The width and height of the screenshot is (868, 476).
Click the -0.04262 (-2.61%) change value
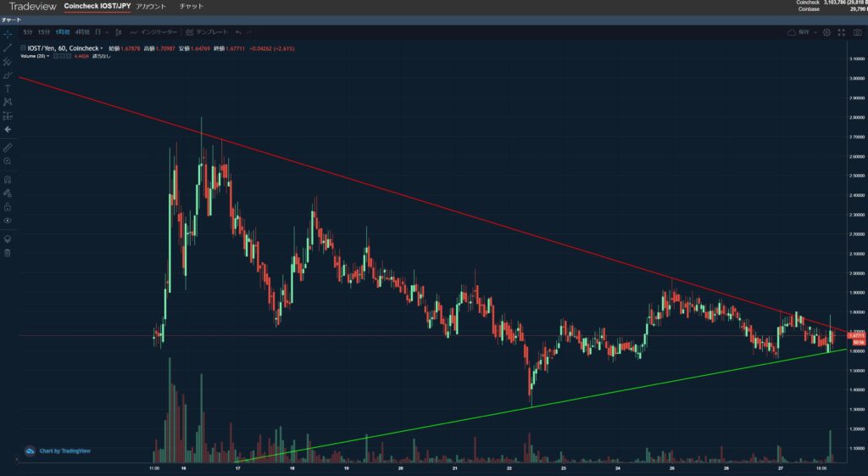pos(272,48)
